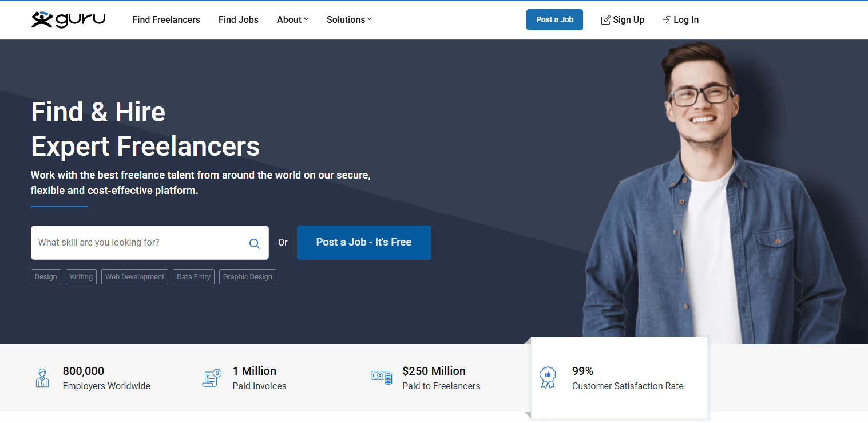Click the Customer Satisfaction badge icon

[x=548, y=377]
